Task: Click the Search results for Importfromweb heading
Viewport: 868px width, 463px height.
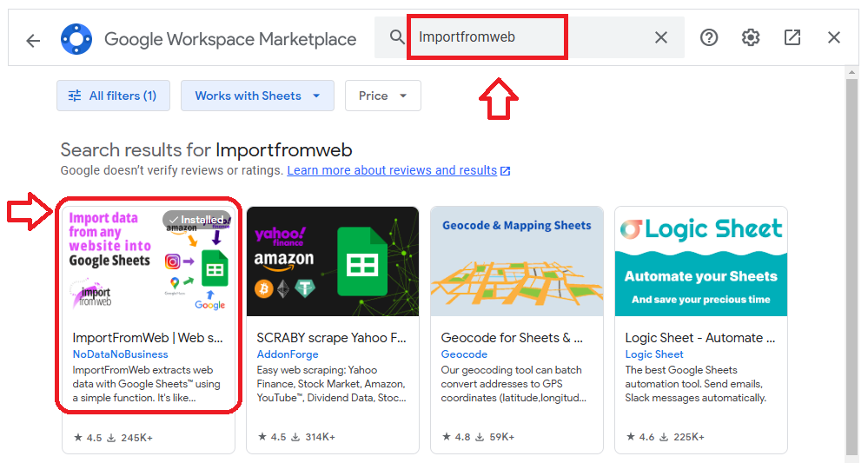Action: tap(207, 150)
